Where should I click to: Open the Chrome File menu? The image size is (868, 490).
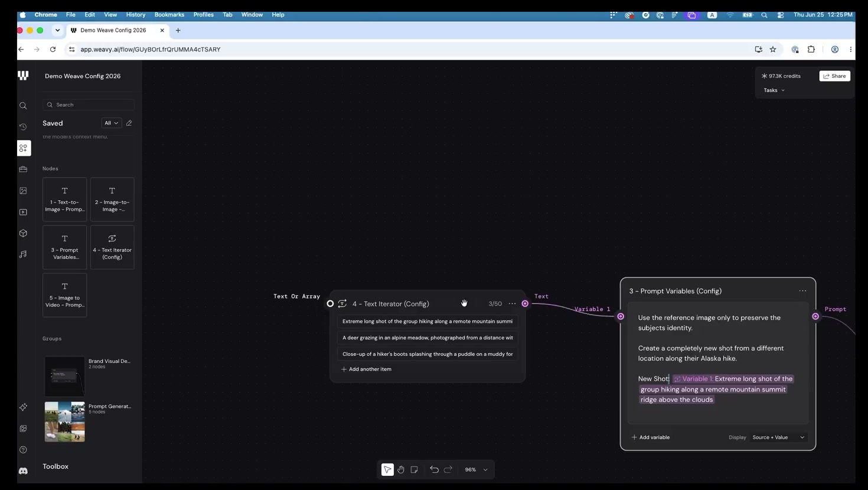point(70,15)
